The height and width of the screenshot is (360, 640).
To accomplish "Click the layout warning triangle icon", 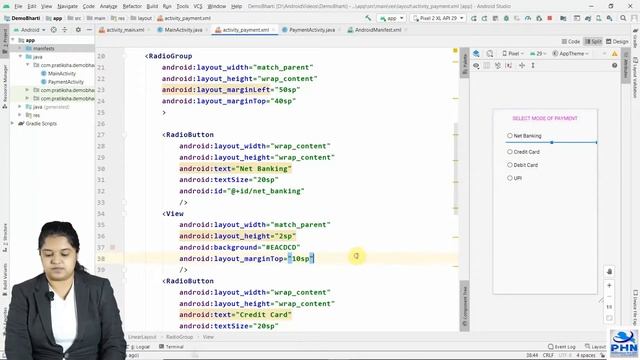I will click(614, 53).
